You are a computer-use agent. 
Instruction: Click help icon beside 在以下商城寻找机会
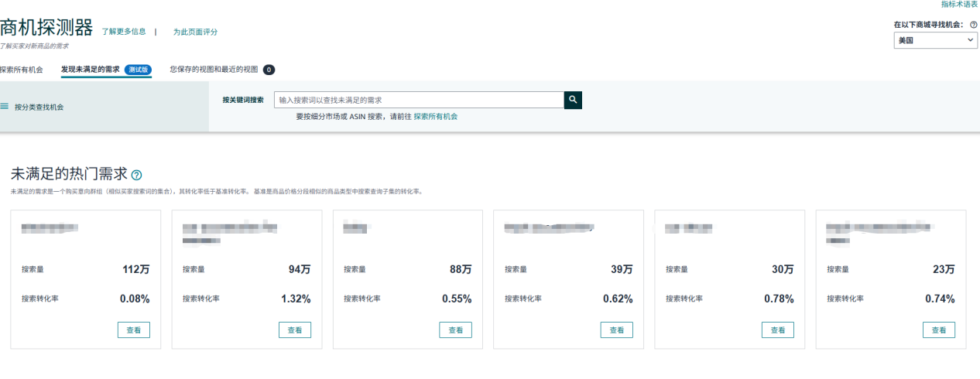(x=973, y=25)
